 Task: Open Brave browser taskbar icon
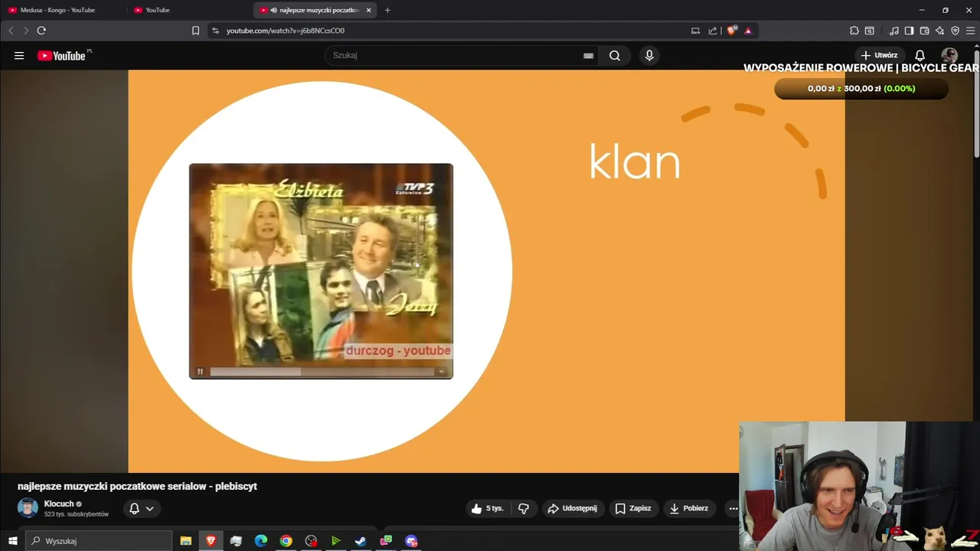211,541
